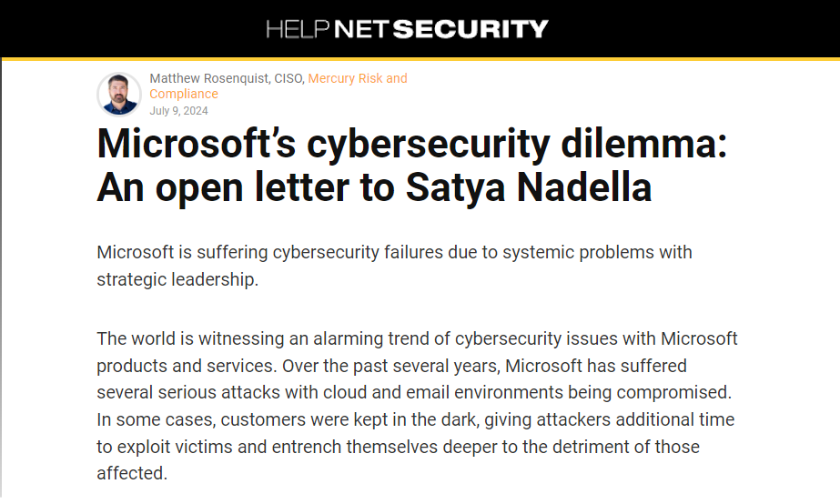Click 'Satya Nadella' in the headline
Screen dimensions: 840x504
click(528, 187)
